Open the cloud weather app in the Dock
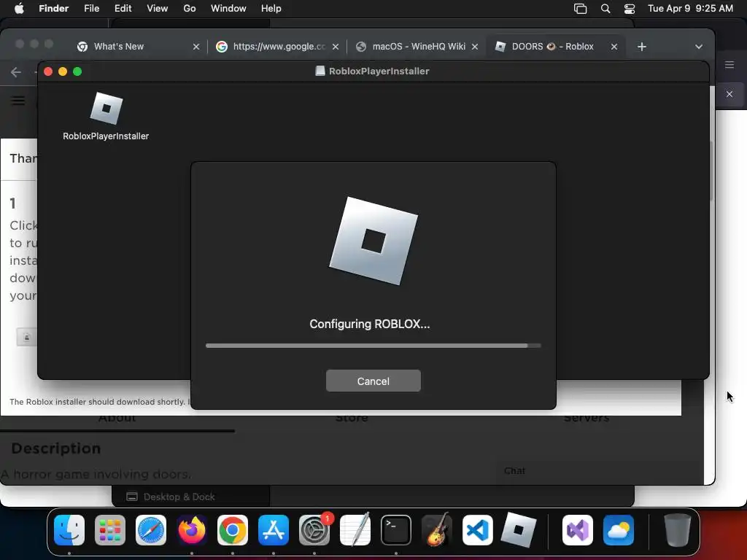Viewport: 747px width, 560px height. coord(619,530)
